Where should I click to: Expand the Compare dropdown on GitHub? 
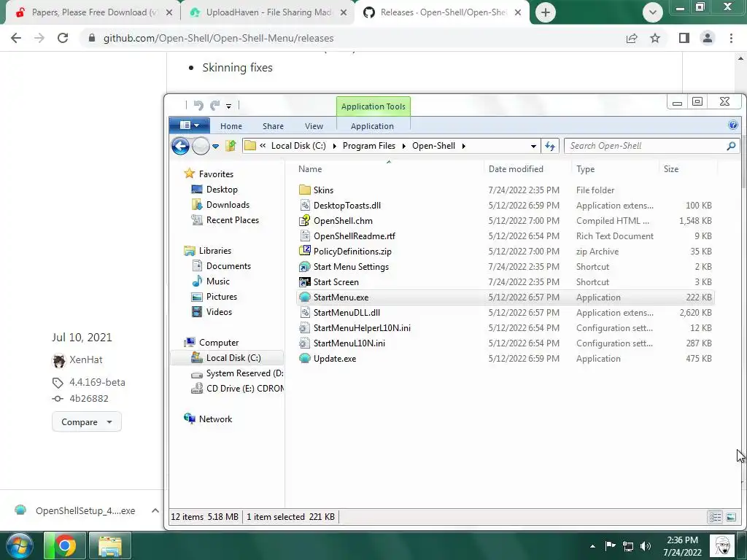click(x=86, y=422)
